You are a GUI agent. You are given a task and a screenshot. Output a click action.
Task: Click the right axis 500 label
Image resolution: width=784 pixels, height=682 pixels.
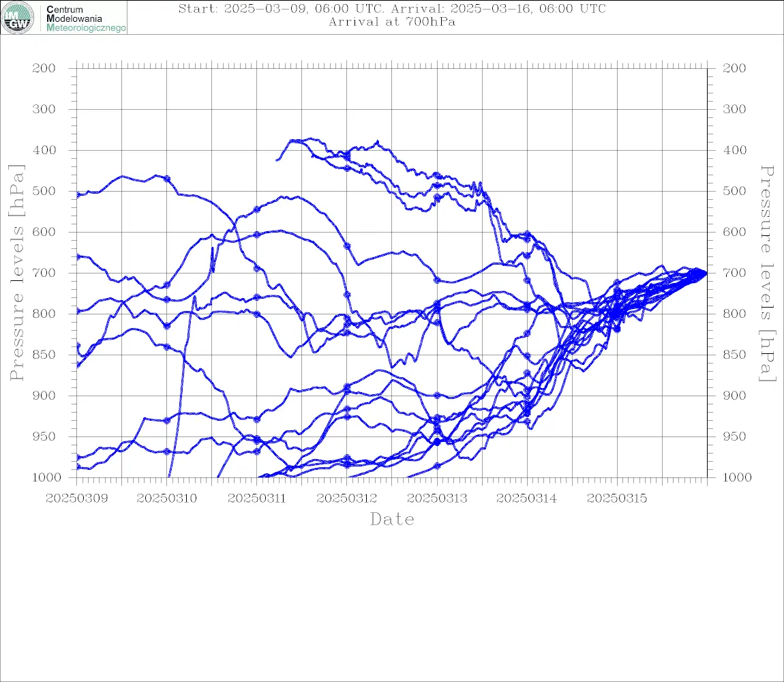[734, 191]
